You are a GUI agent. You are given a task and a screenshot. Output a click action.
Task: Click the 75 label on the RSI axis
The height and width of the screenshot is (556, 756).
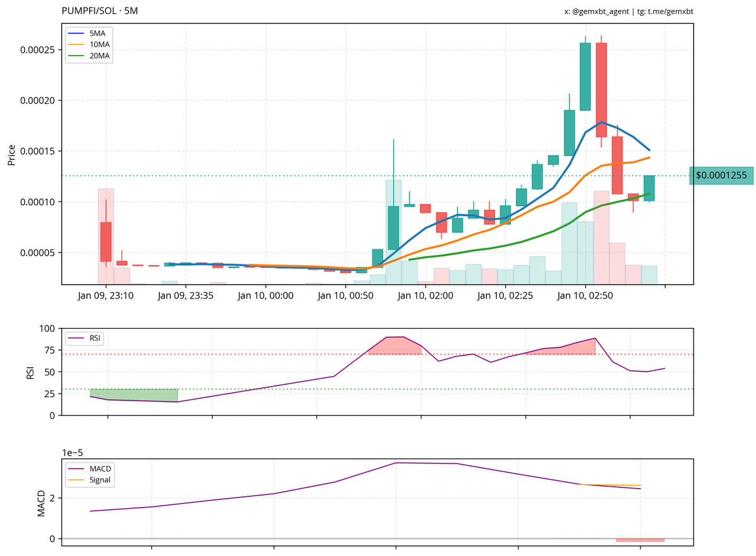click(50, 350)
